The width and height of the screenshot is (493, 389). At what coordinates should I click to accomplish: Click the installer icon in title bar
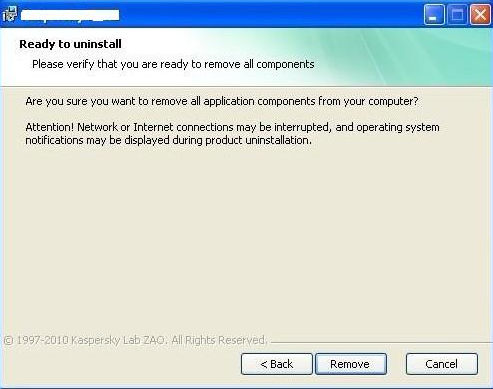pyautogui.click(x=9, y=14)
